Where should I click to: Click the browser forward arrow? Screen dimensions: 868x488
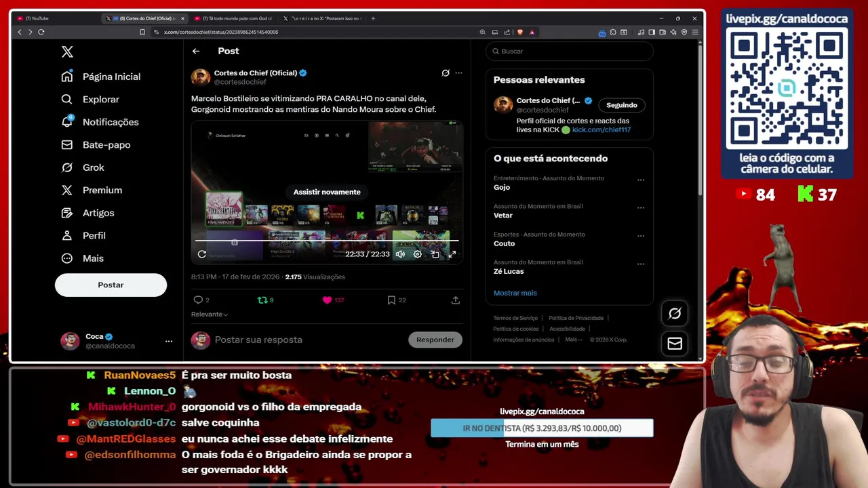(30, 32)
